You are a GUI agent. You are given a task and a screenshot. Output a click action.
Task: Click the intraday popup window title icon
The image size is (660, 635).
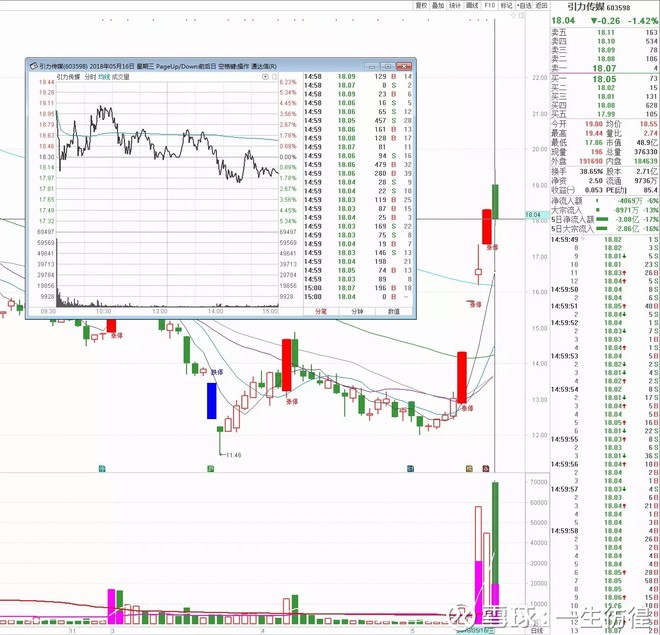click(33, 66)
